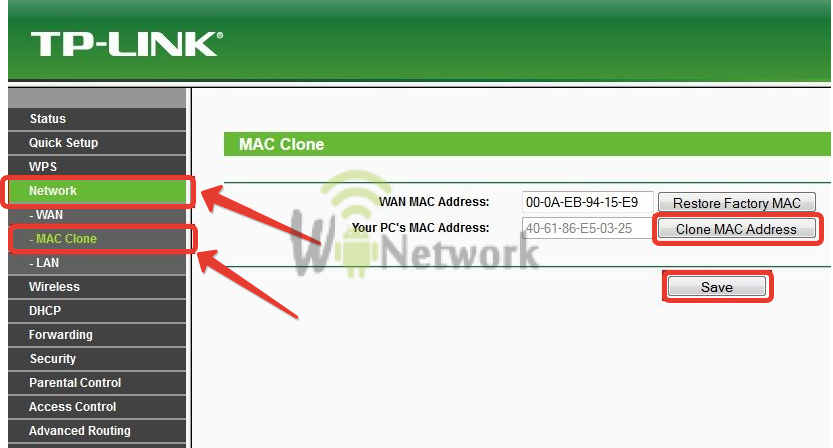The height and width of the screenshot is (448, 833).
Task: Open the WAN submenu item
Action: click(x=97, y=215)
